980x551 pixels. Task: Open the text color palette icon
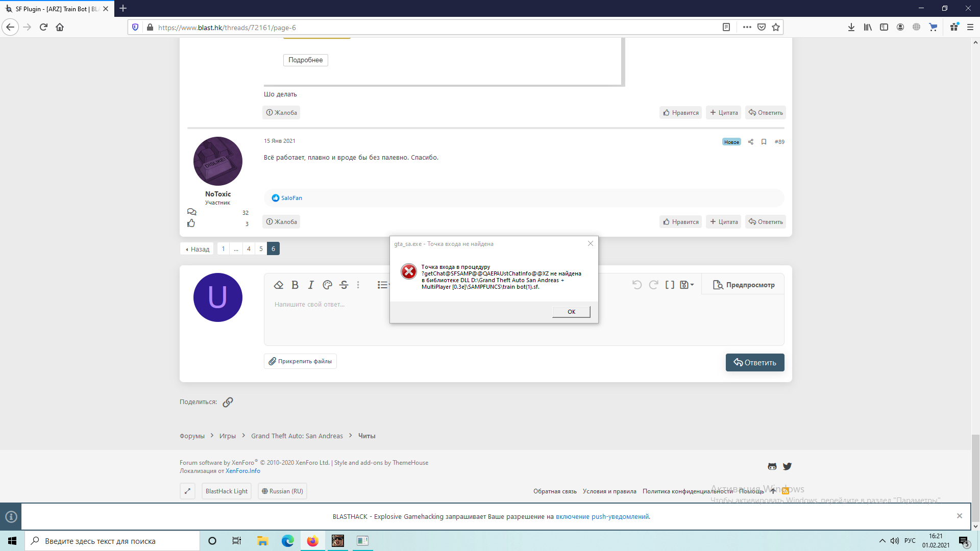coord(327,285)
